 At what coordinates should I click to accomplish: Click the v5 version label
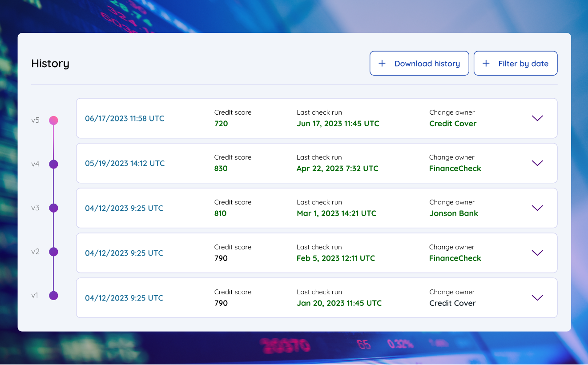click(35, 120)
